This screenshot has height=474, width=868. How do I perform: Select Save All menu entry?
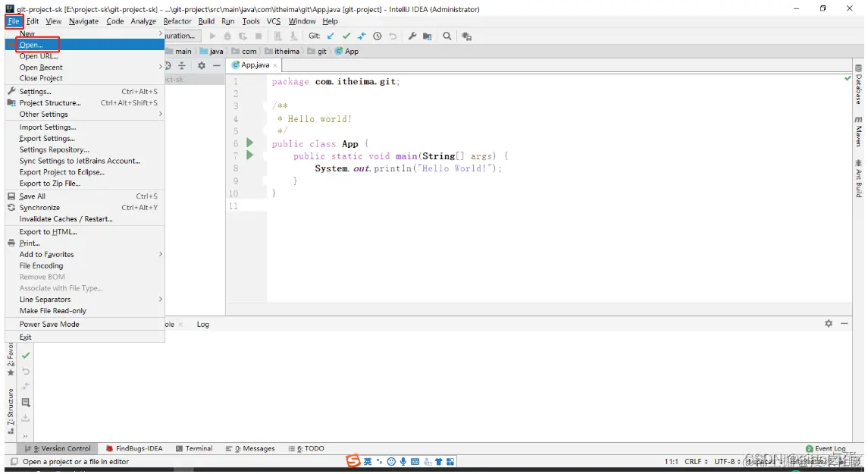(x=85, y=196)
